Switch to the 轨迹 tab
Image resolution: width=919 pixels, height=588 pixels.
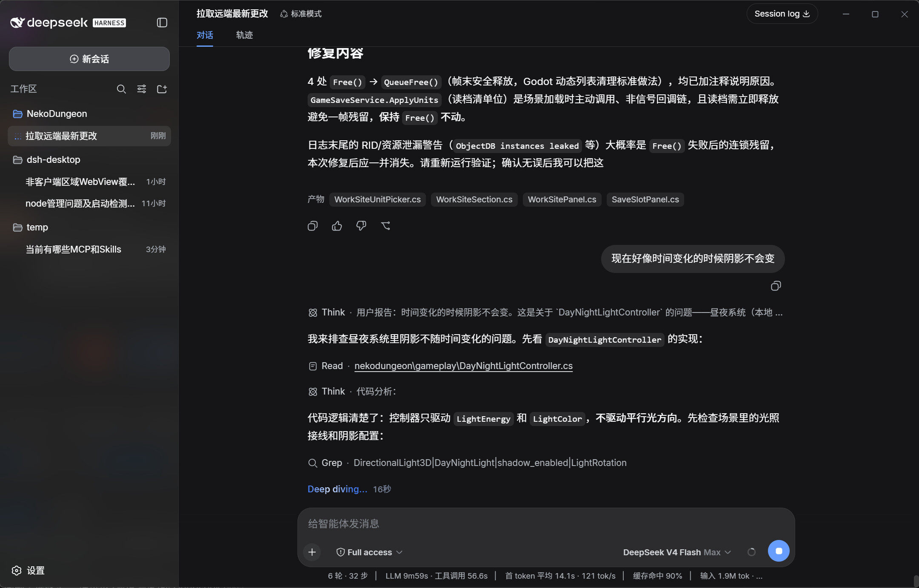pyautogui.click(x=244, y=35)
